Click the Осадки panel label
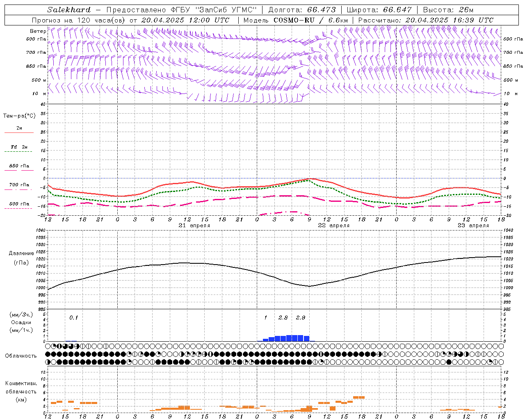525x420 pixels. (x=21, y=322)
